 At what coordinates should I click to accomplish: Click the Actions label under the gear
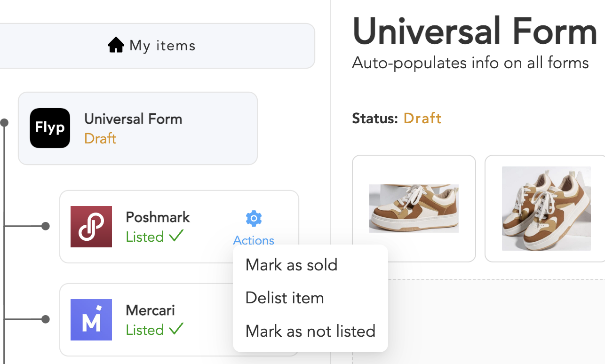coord(253,240)
